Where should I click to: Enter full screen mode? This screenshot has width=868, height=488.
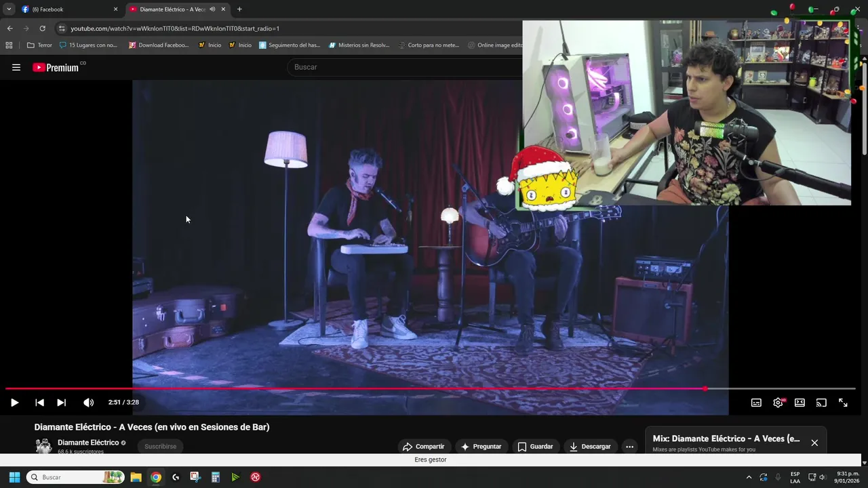[x=843, y=403]
